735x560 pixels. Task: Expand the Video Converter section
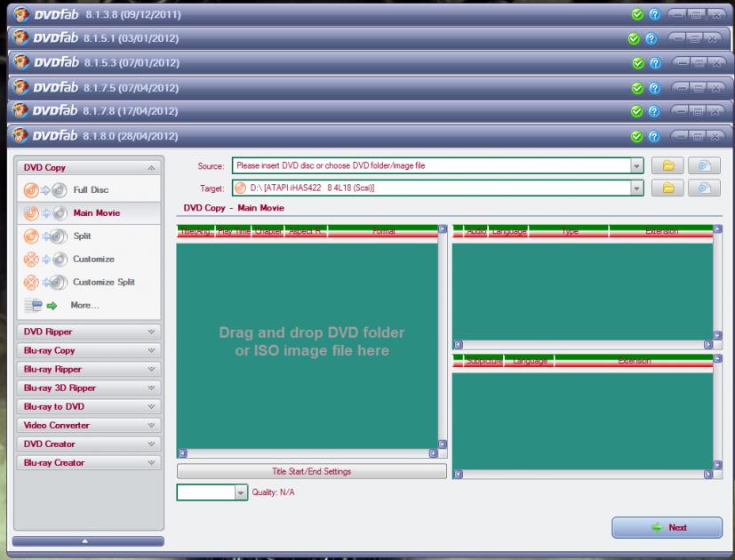click(89, 426)
